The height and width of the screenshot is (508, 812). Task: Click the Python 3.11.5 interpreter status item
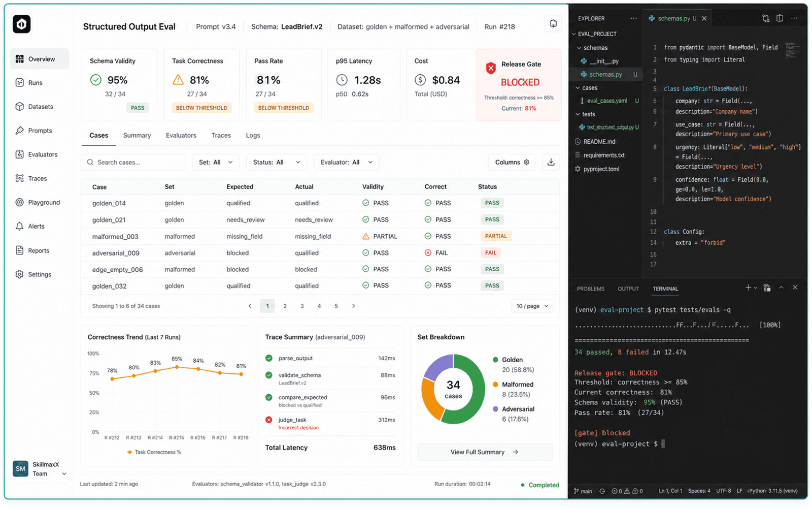pos(772,491)
